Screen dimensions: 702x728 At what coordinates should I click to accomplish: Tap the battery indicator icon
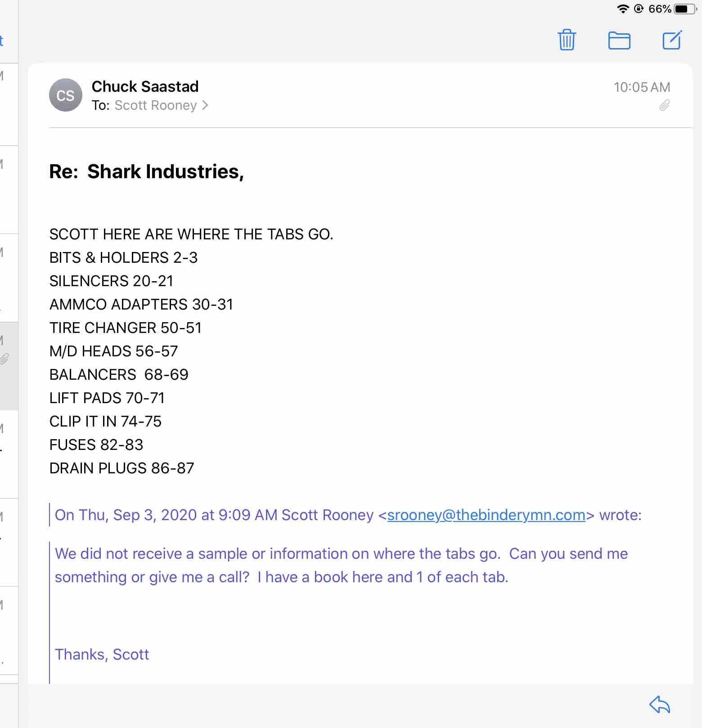(x=685, y=9)
